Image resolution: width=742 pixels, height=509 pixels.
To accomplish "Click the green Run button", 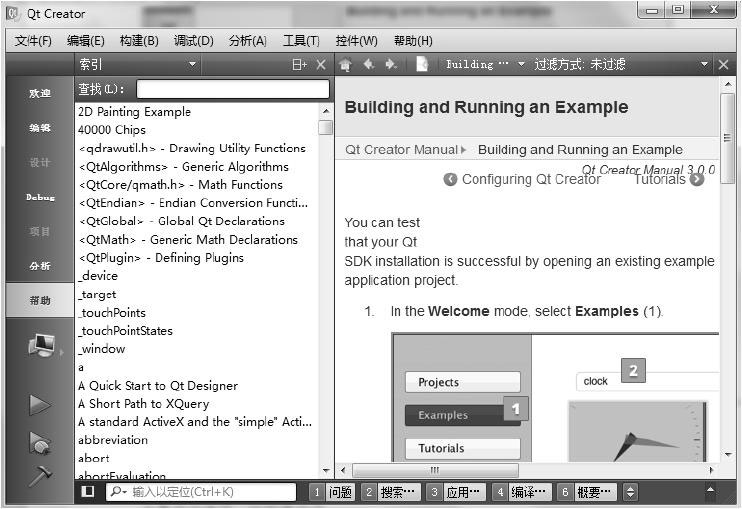I will click(x=40, y=405).
